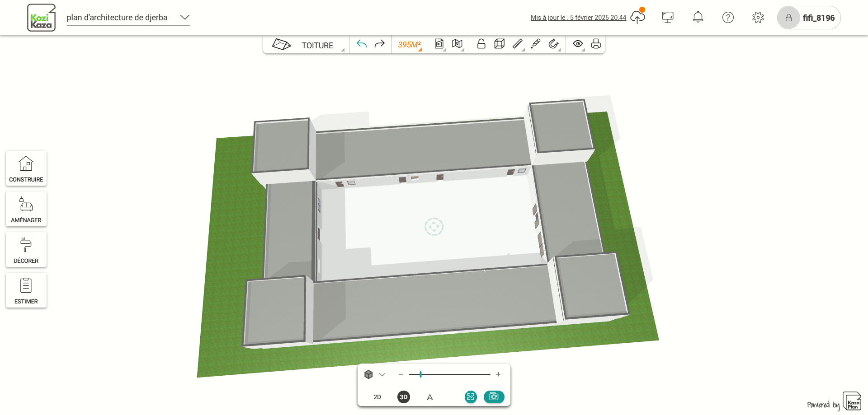Click the printer icon
Image resolution: width=868 pixels, height=415 pixels.
point(596,44)
